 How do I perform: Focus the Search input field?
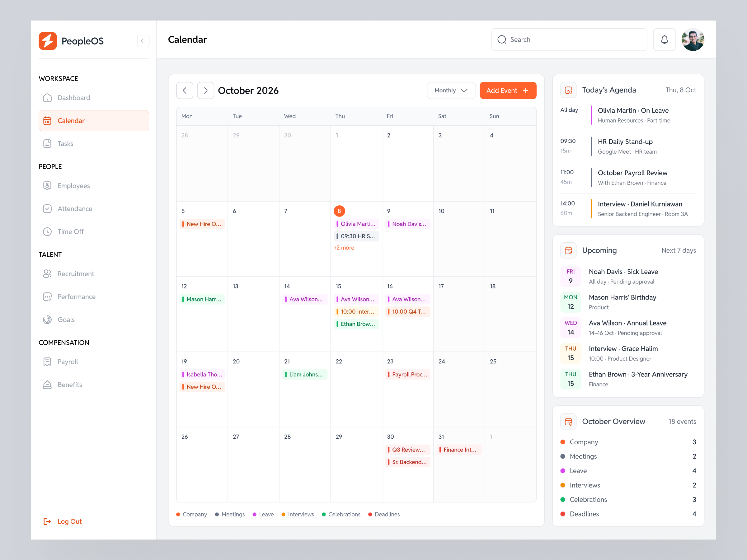point(569,40)
